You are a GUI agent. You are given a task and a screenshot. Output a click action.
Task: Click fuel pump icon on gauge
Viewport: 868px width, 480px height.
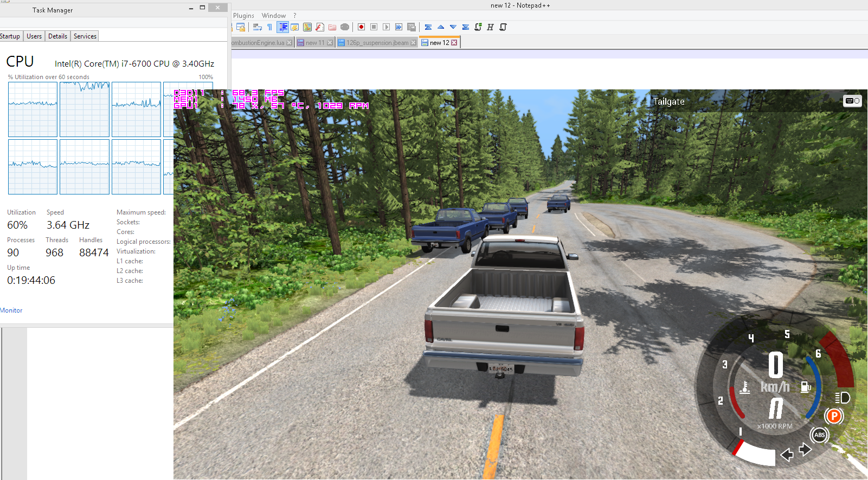coord(806,386)
